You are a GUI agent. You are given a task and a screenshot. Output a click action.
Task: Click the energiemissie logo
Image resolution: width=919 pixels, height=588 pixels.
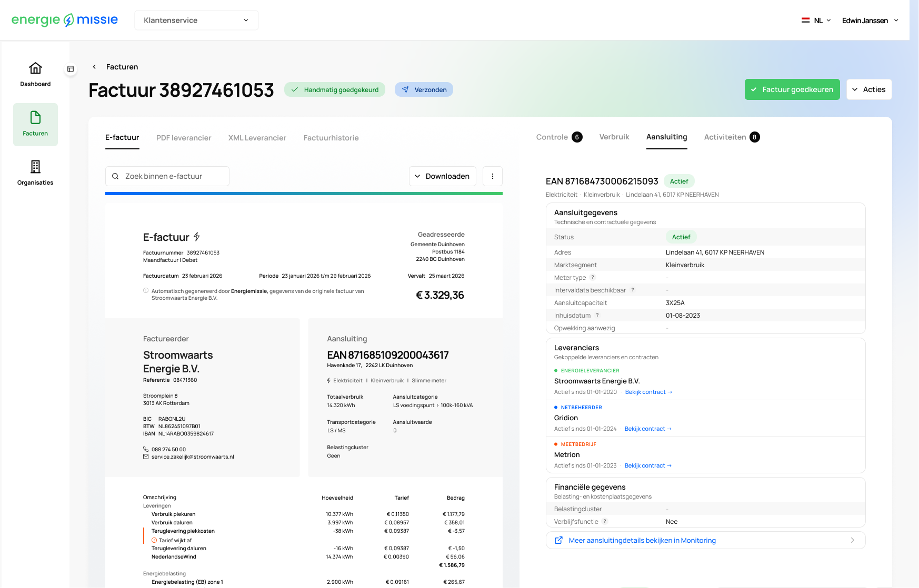pos(64,20)
